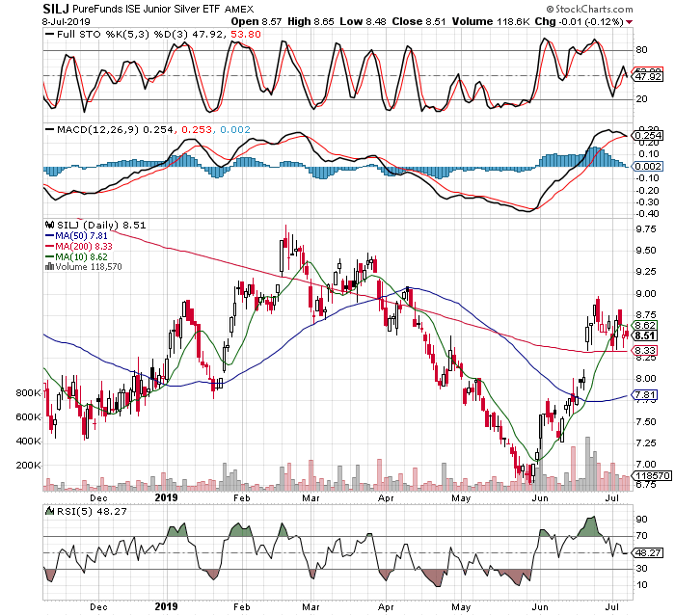Click the Jun label beneath RSI panel
The image size is (675, 616).
[x=540, y=606]
